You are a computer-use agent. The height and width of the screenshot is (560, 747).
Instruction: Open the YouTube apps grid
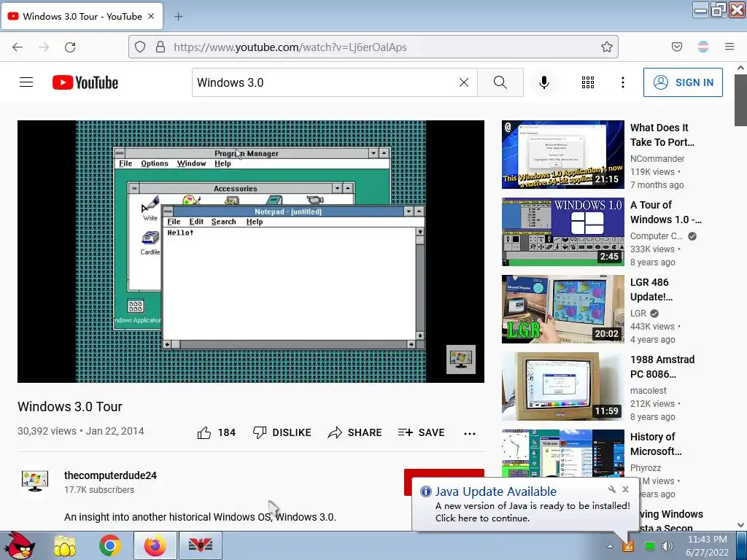pyautogui.click(x=588, y=82)
